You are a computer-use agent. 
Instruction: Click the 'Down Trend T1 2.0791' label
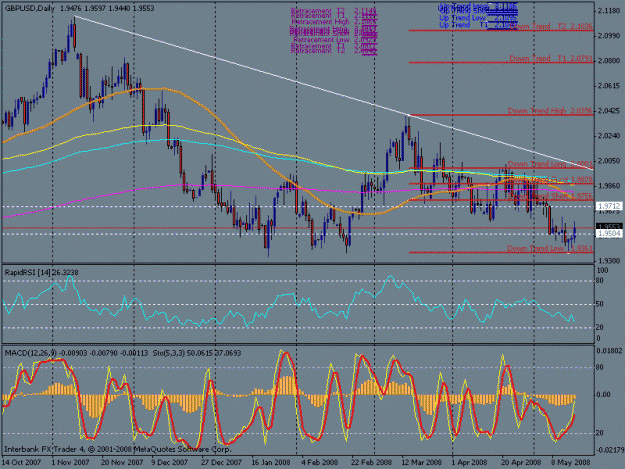click(x=551, y=58)
